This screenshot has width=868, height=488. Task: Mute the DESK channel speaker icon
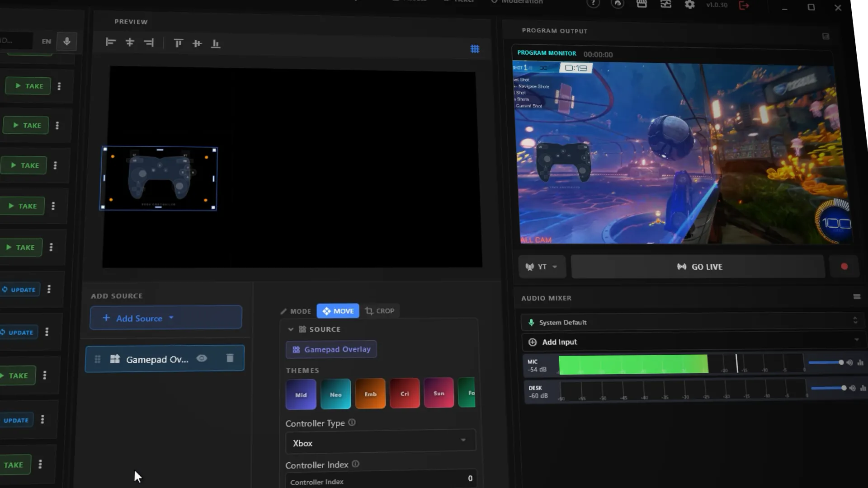pos(852,388)
